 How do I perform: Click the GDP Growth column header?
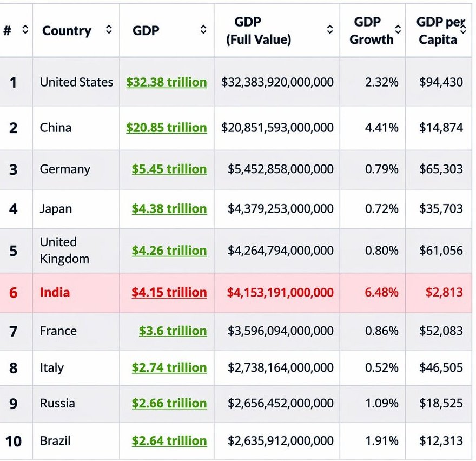point(371,30)
